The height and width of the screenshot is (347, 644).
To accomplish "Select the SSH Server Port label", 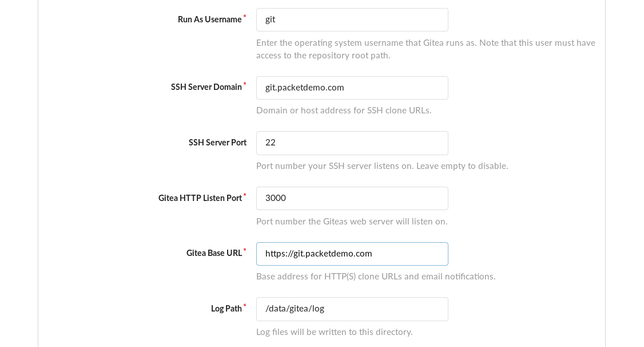I will point(217,142).
